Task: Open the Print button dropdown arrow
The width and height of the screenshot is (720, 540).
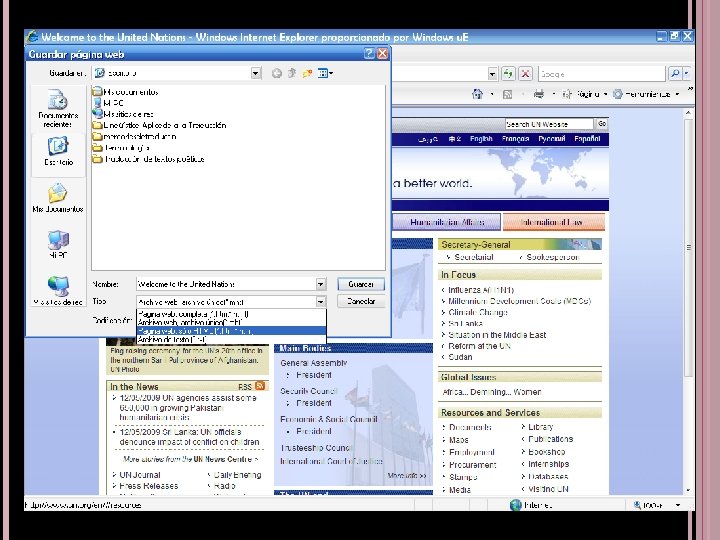Action: [553, 95]
